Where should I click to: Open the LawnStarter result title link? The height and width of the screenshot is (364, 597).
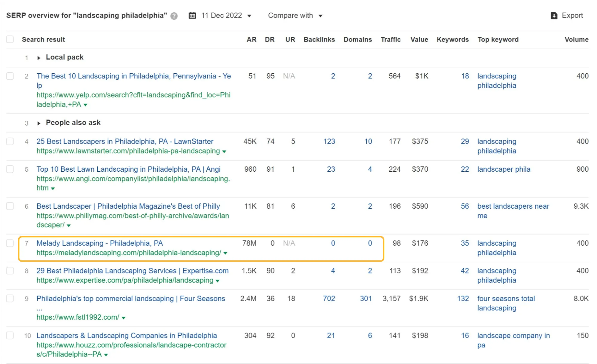click(x=125, y=141)
